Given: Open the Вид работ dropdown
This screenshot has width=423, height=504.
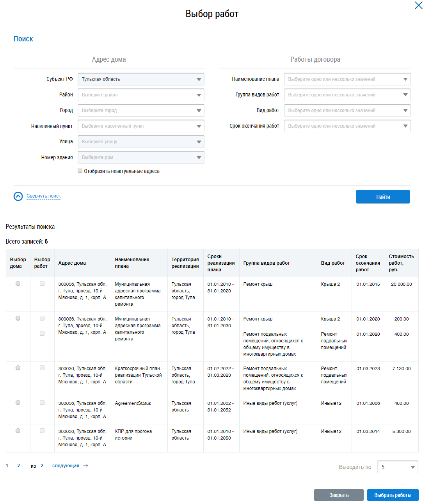Looking at the screenshot, I should tap(347, 110).
